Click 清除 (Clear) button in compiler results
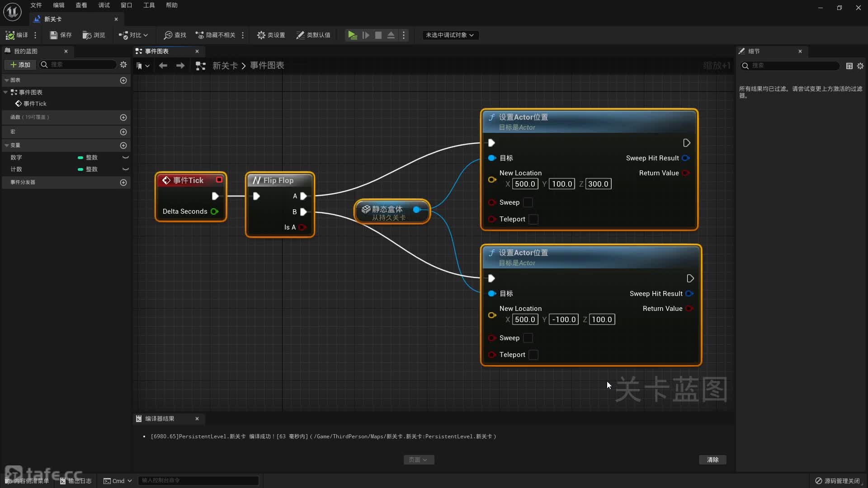The image size is (868, 488). tap(712, 459)
